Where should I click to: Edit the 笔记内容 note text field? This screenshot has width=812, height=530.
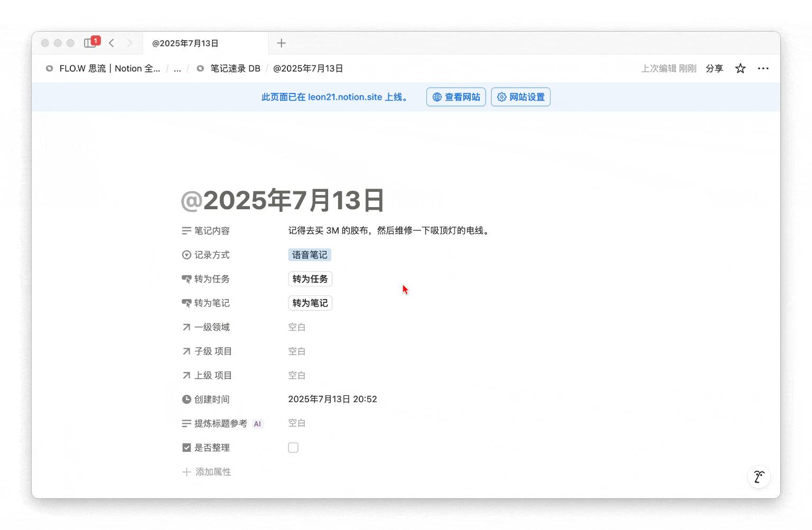(x=389, y=230)
